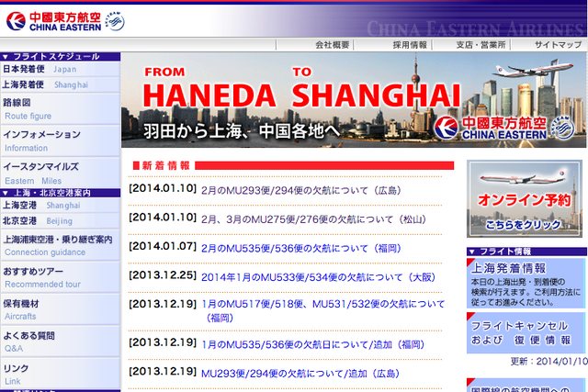The height and width of the screenshot is (392, 588).
Task: Collapse the フライトスケジュール section triangle
Action: click(x=6, y=57)
